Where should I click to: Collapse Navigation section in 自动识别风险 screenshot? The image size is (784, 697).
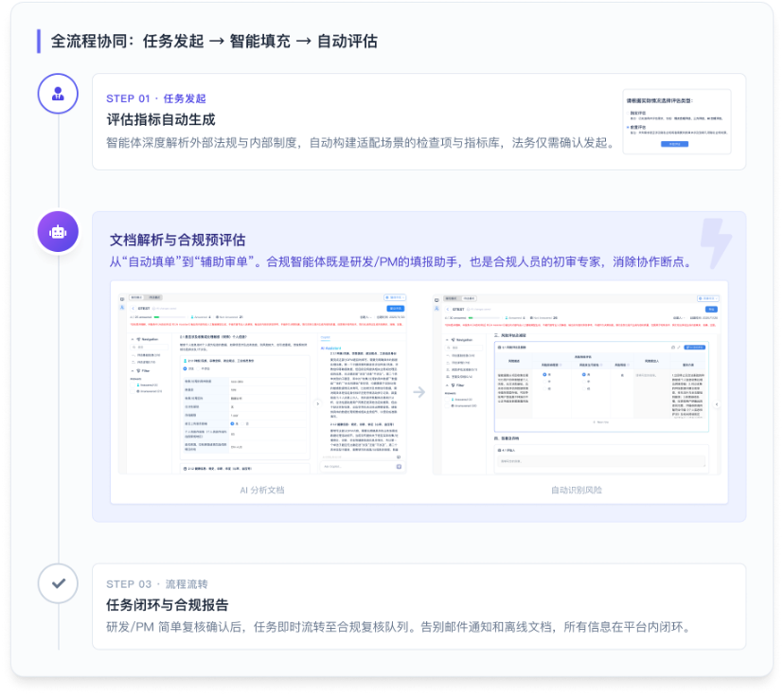click(447, 340)
